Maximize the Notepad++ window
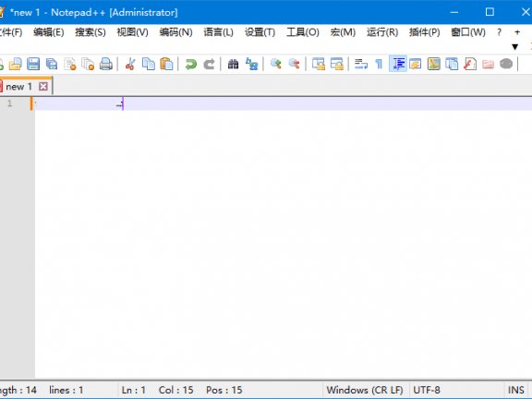Image resolution: width=532 pixels, height=399 pixels. [x=490, y=12]
